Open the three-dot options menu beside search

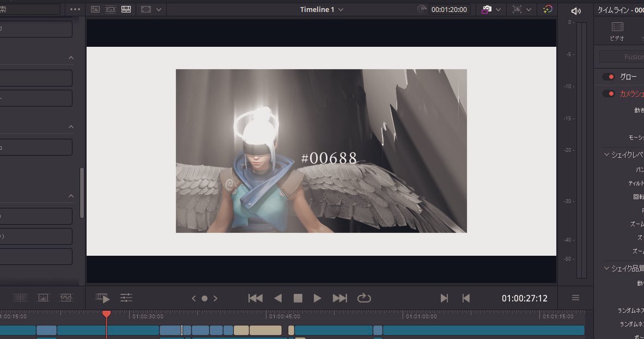click(75, 9)
